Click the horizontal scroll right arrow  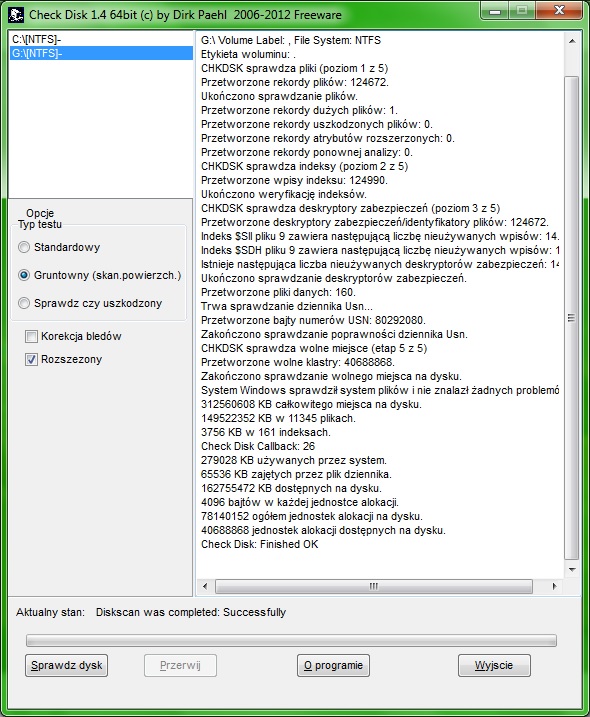click(x=555, y=586)
